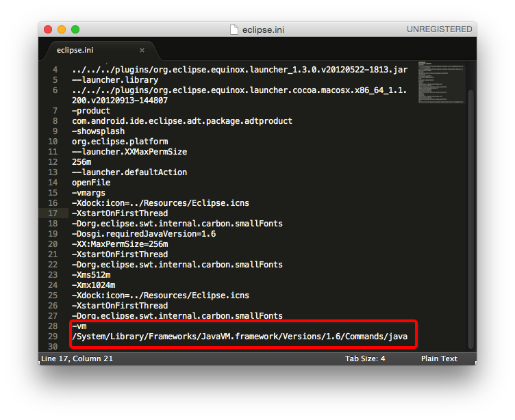Screen dimensions: 515x420
Task: Click the minimap code preview
Action: click(x=441, y=82)
